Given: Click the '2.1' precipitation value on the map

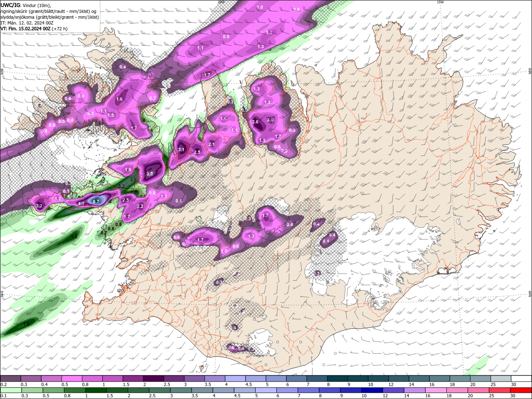Looking at the screenshot, I should coord(212,144).
